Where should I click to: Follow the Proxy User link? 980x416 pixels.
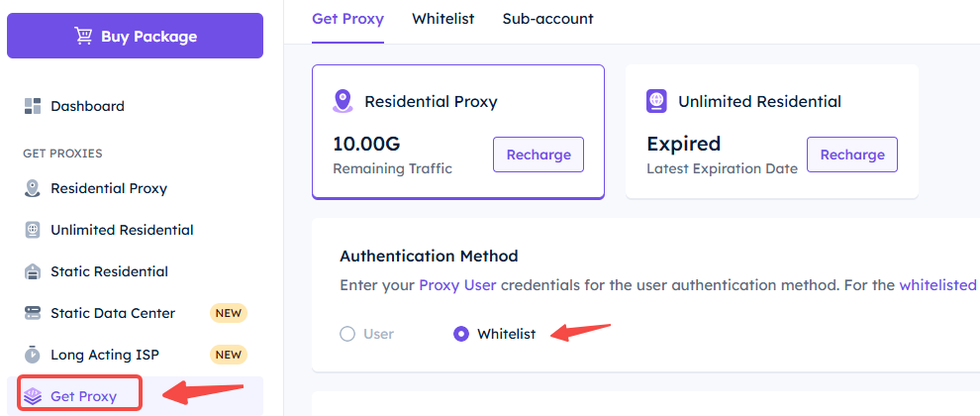[x=457, y=285]
